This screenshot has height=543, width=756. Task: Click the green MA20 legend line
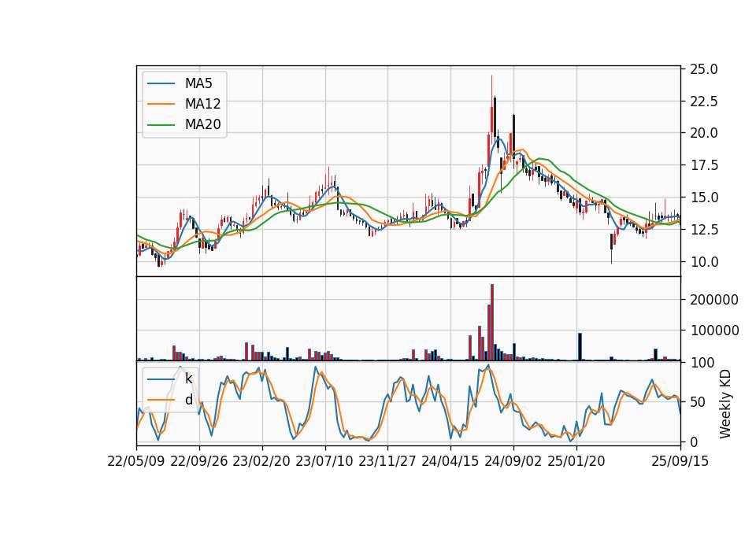point(161,125)
